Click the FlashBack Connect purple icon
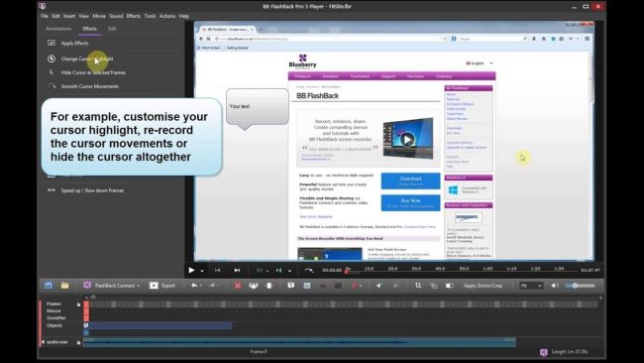Viewport: 644px width, 363px height. pyautogui.click(x=87, y=286)
